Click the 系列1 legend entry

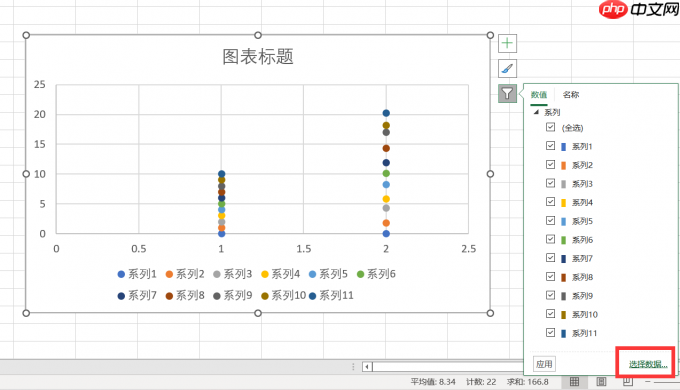[x=137, y=274]
